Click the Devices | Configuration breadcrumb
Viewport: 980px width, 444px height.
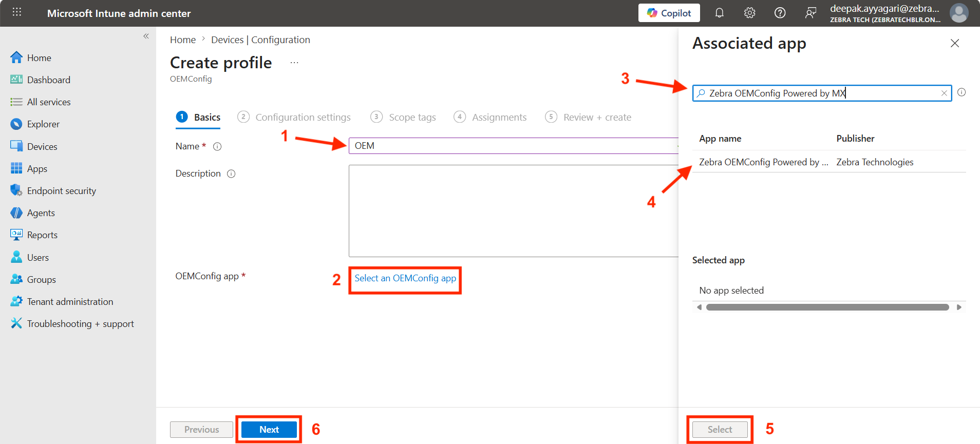[260, 40]
